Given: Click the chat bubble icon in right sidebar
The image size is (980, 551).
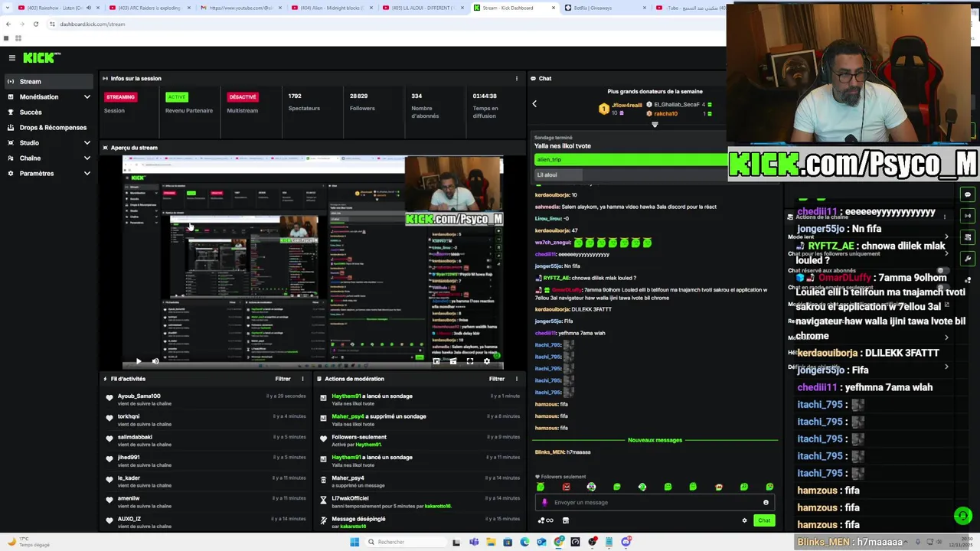Looking at the screenshot, I should tap(968, 194).
